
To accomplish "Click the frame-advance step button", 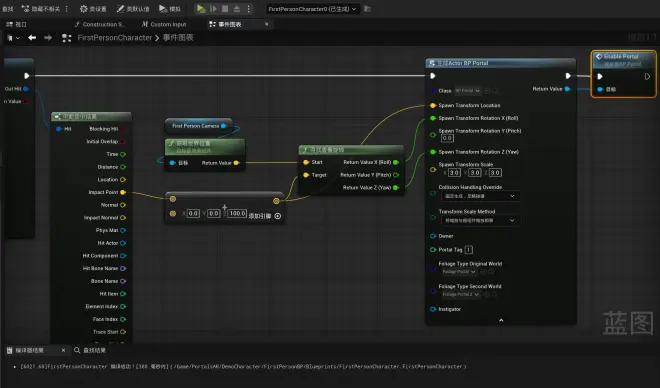I will [x=213, y=8].
